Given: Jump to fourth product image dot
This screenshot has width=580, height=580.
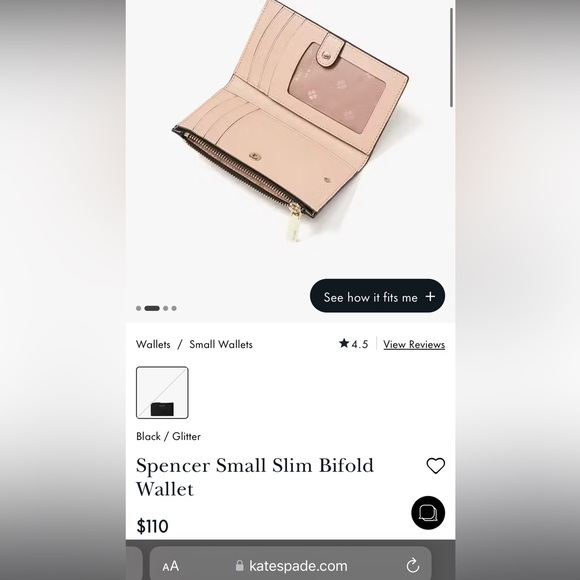Looking at the screenshot, I should 174,308.
